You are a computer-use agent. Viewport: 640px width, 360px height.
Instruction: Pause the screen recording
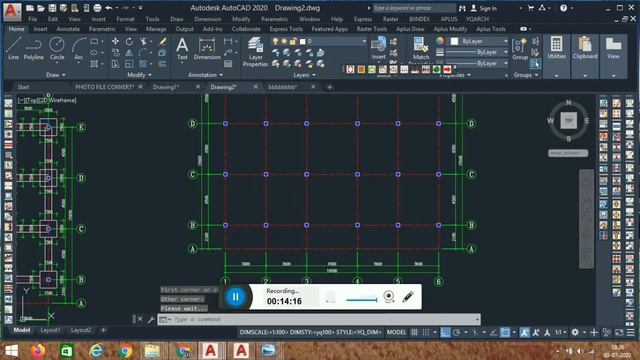click(x=236, y=297)
